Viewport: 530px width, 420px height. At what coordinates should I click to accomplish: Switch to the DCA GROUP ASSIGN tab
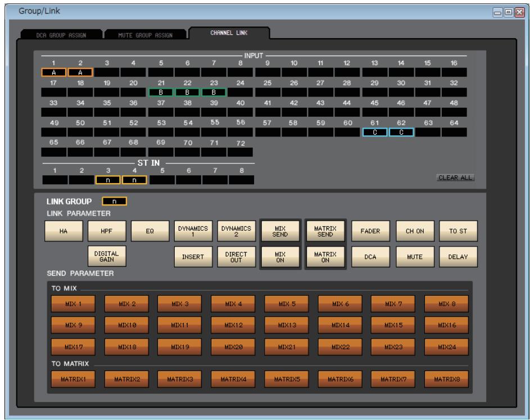[x=61, y=35]
